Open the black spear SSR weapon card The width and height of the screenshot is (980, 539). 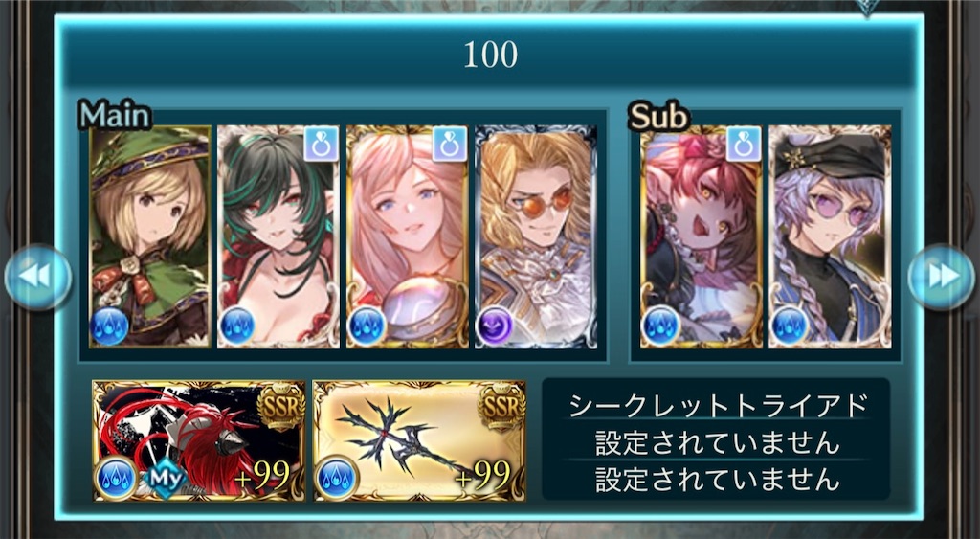[419, 440]
